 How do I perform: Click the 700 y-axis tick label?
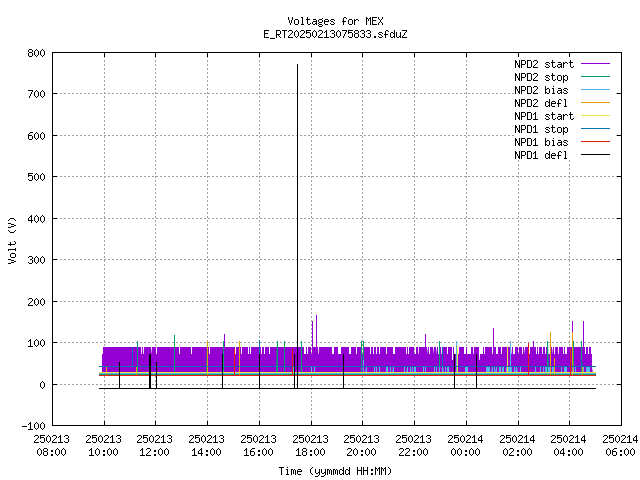point(36,94)
